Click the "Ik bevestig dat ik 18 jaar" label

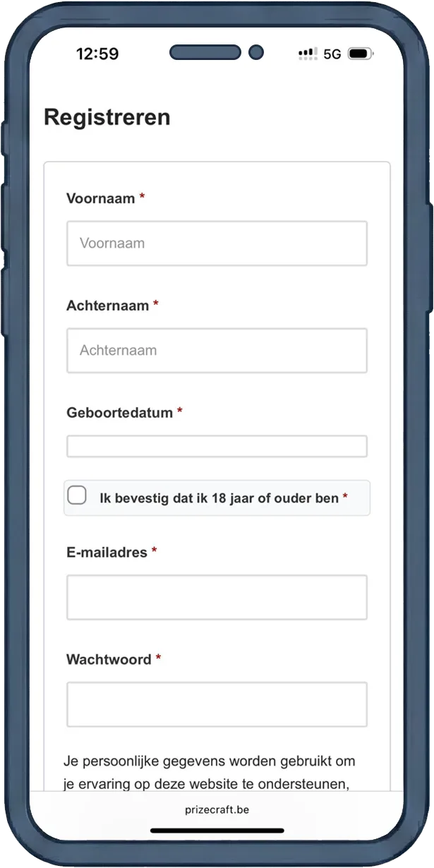pos(219,498)
